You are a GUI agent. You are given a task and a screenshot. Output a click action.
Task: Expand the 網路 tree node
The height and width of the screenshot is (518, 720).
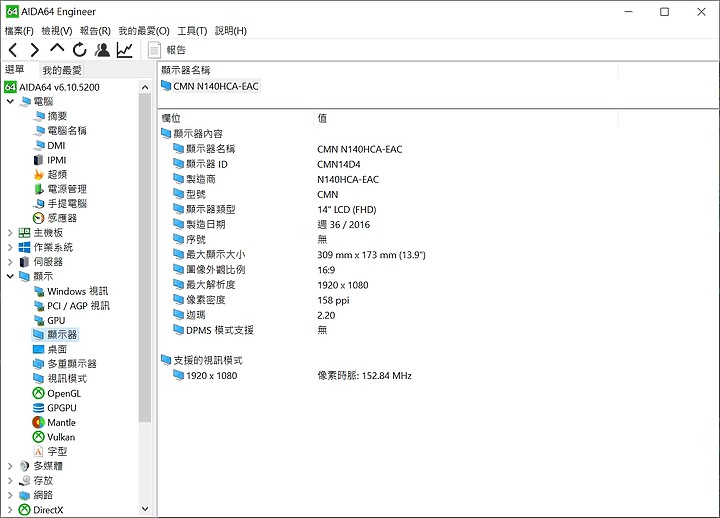[10, 495]
